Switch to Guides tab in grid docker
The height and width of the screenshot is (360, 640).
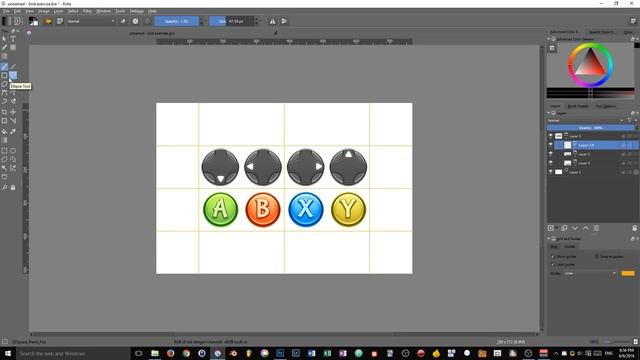(570, 247)
